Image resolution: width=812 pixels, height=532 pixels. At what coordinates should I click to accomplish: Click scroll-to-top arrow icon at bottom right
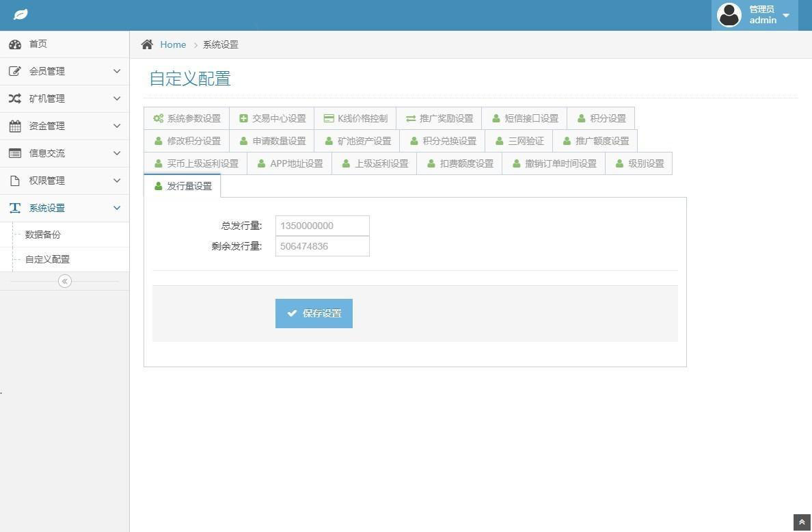(802, 522)
